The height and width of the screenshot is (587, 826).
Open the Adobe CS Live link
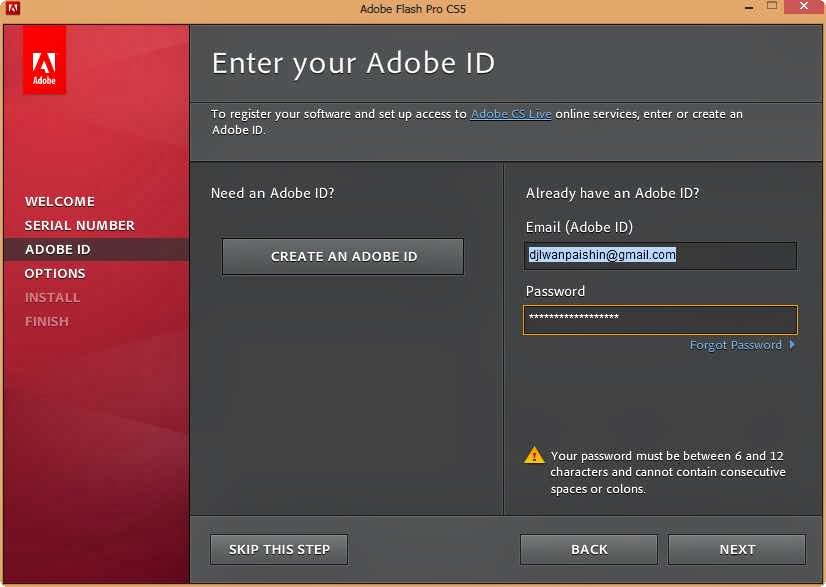pyautogui.click(x=511, y=114)
